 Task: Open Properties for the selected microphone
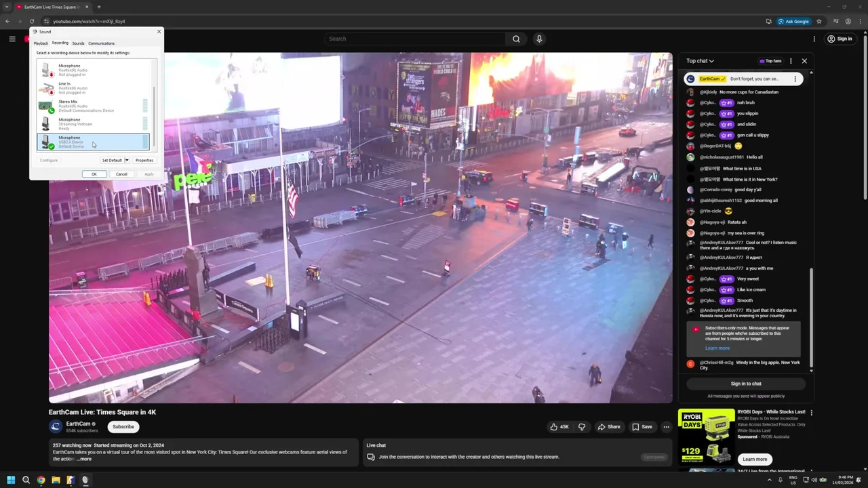pos(144,161)
